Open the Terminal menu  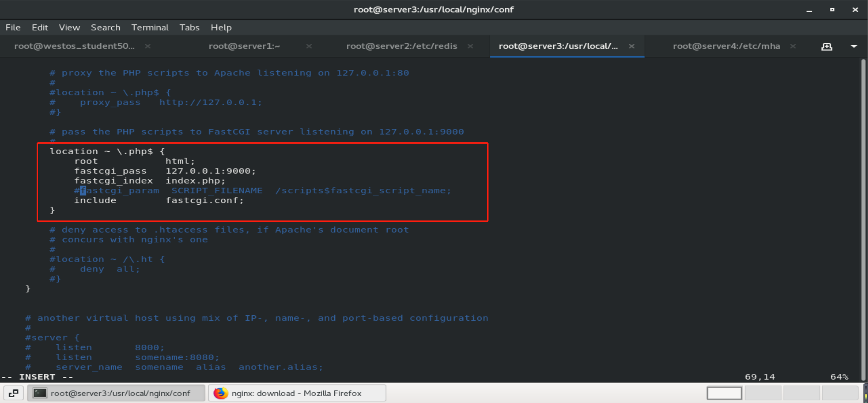pos(150,28)
